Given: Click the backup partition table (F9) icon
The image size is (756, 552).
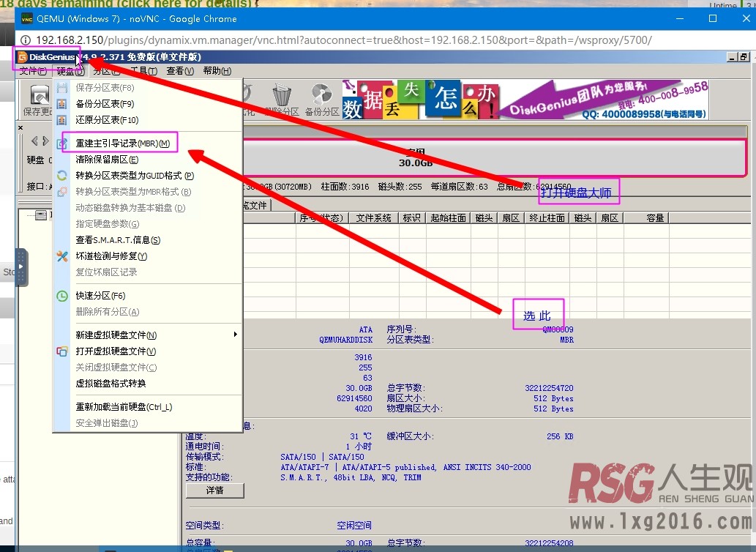Looking at the screenshot, I should [61, 104].
